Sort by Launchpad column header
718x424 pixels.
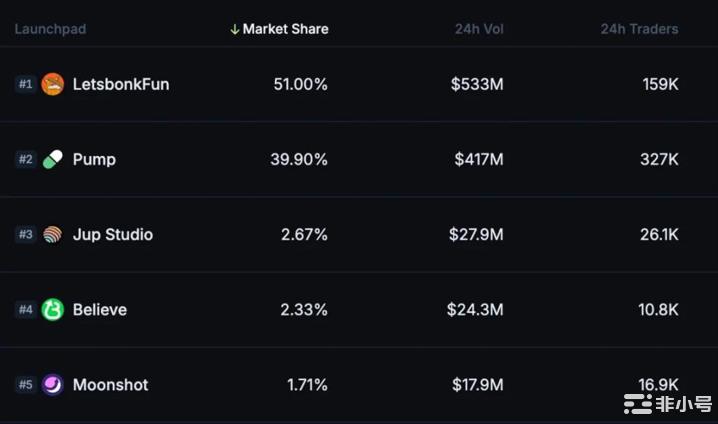(x=50, y=29)
